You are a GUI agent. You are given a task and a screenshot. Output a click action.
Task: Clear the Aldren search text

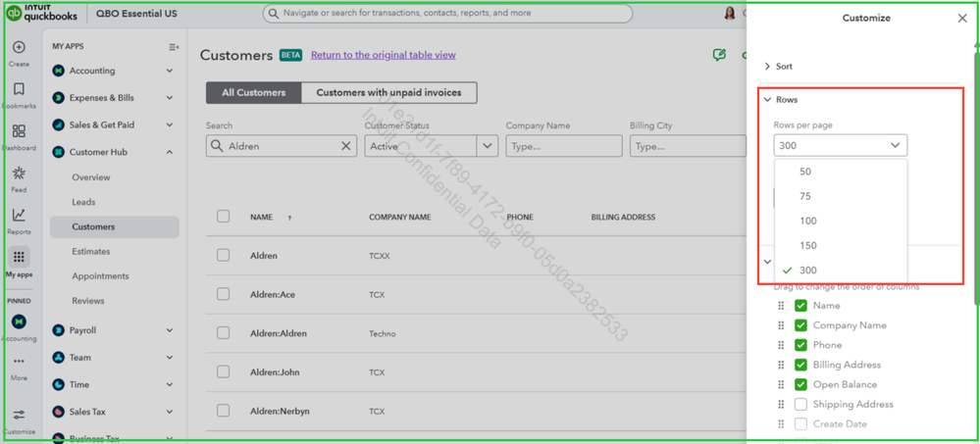pos(345,145)
